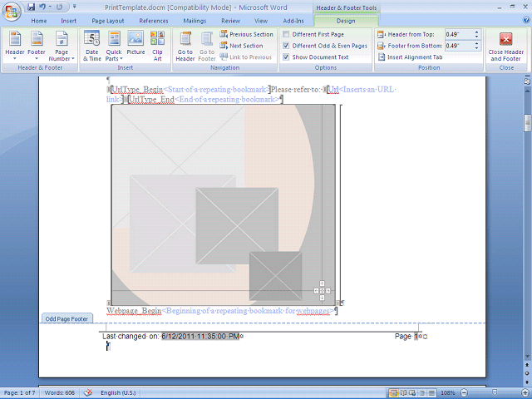Open the Footer dropdown gallery
The width and height of the screenshot is (532, 399).
tap(37, 46)
